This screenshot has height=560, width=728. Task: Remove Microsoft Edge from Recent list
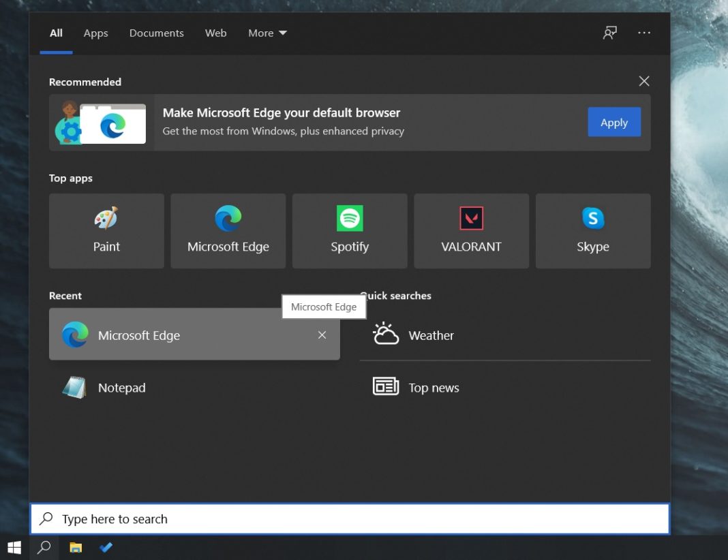pyautogui.click(x=322, y=335)
